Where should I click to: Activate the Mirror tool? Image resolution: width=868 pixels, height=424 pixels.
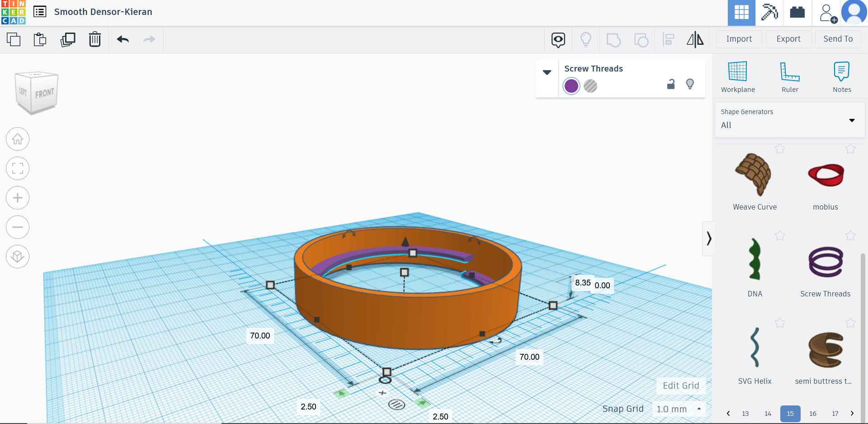pyautogui.click(x=695, y=40)
